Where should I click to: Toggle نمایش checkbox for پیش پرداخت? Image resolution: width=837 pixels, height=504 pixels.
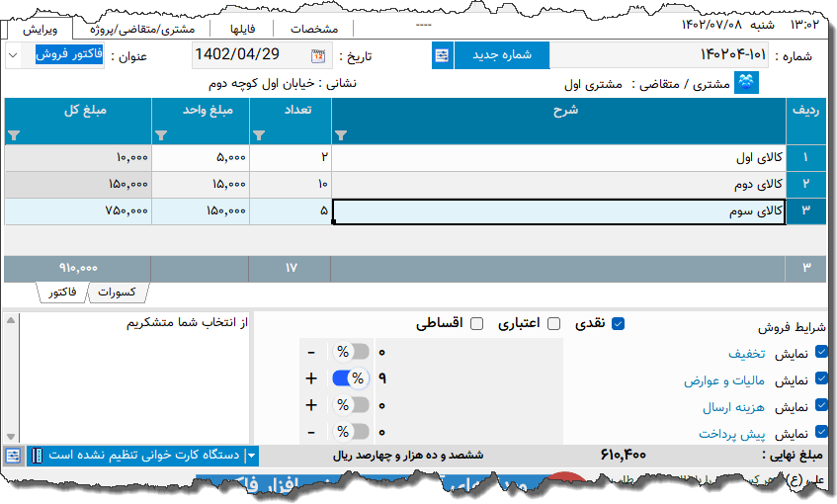pyautogui.click(x=821, y=432)
